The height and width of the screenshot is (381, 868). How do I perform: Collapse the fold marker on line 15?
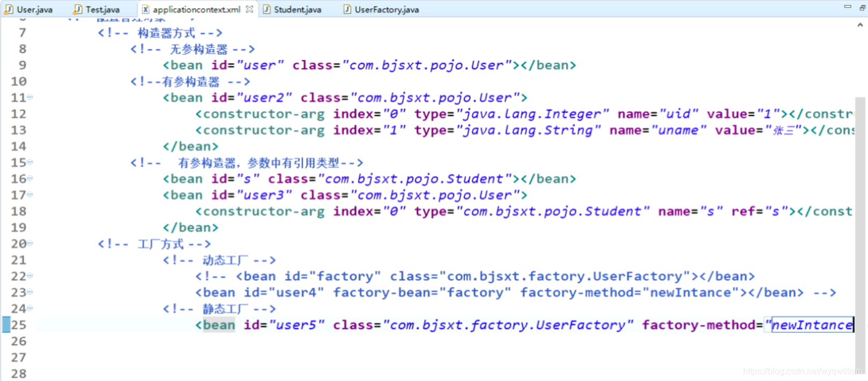[30, 162]
